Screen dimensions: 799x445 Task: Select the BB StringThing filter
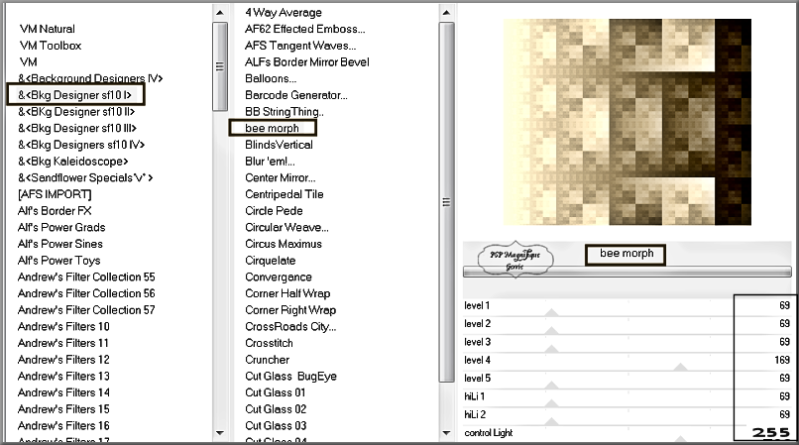[284, 112]
